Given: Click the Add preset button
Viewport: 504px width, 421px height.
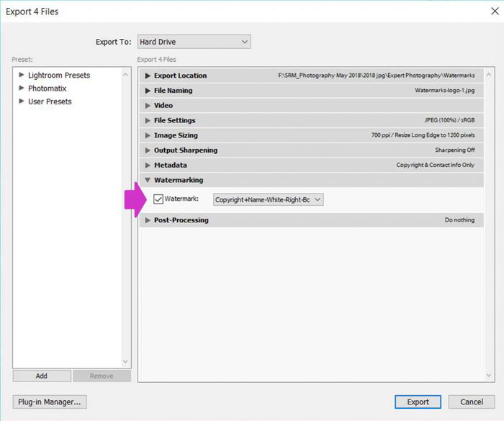Looking at the screenshot, I should (x=42, y=376).
